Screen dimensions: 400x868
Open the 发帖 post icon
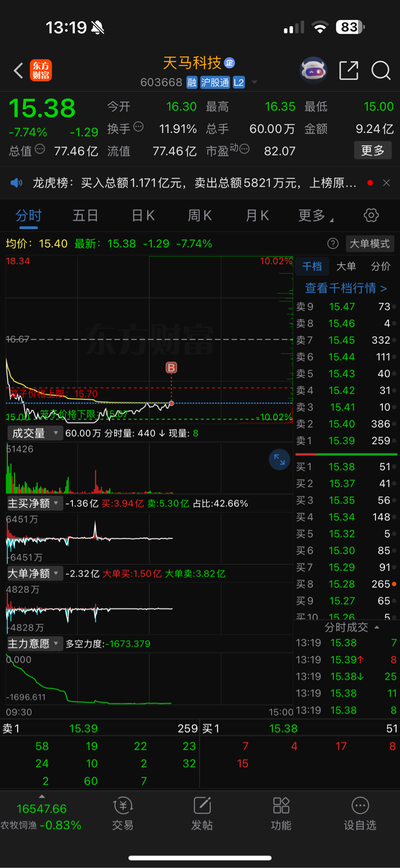[202, 814]
